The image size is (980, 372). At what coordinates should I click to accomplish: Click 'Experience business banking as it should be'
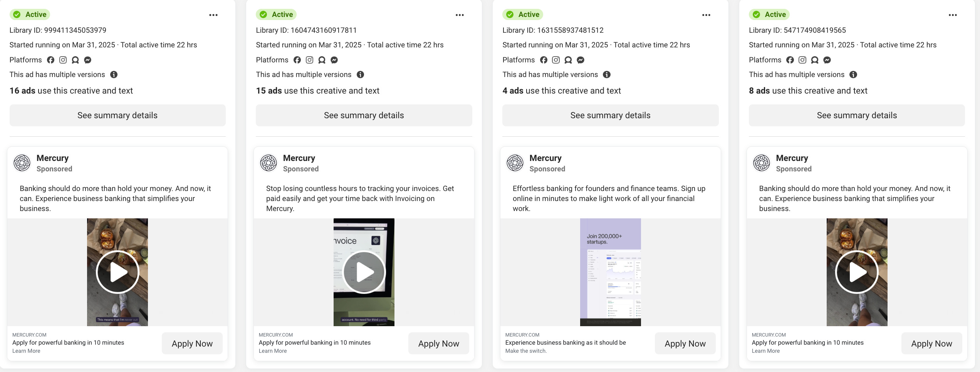[566, 342]
